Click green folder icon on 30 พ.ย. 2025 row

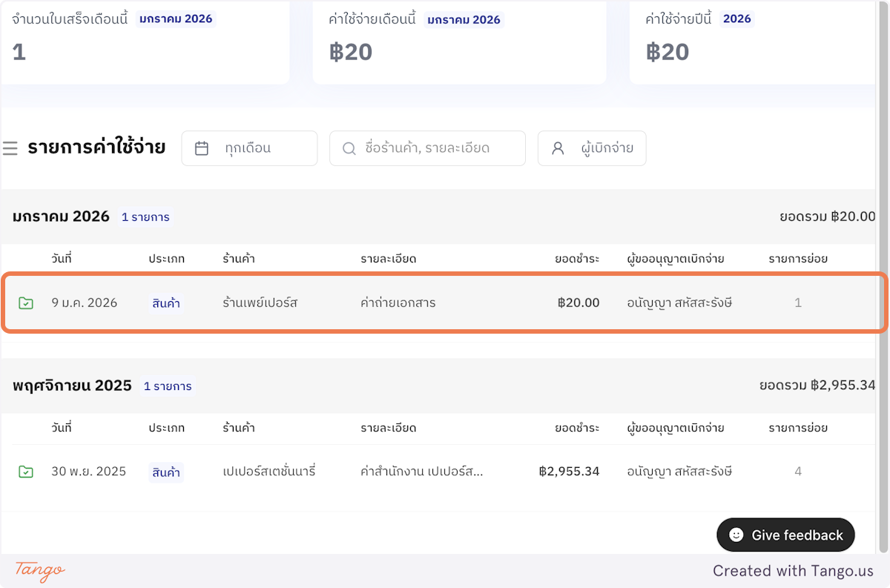(26, 472)
